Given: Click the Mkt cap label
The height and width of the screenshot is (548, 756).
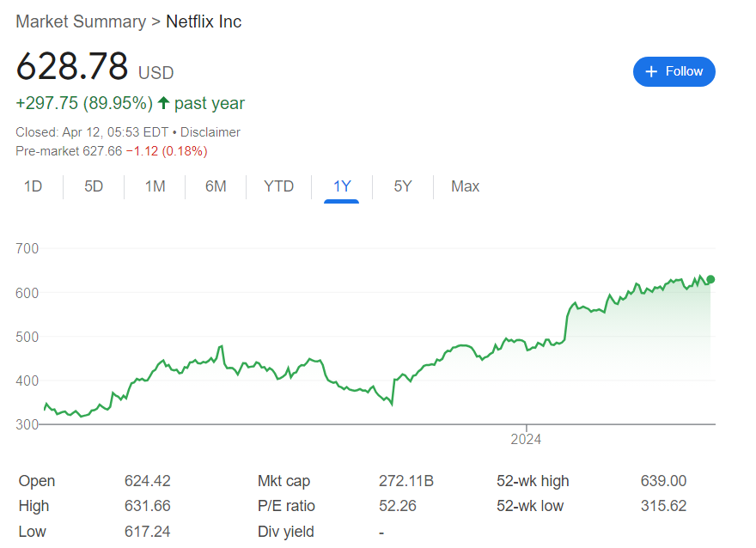Looking at the screenshot, I should coord(284,481).
